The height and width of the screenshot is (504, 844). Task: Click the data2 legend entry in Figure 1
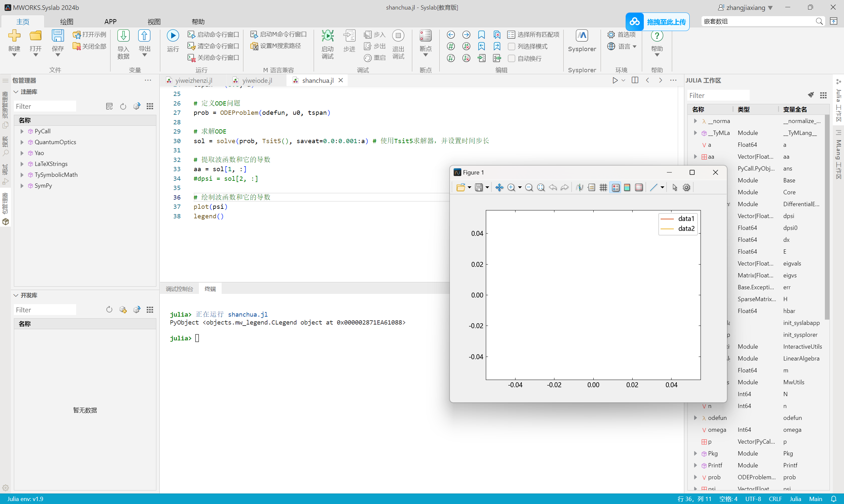coord(678,228)
